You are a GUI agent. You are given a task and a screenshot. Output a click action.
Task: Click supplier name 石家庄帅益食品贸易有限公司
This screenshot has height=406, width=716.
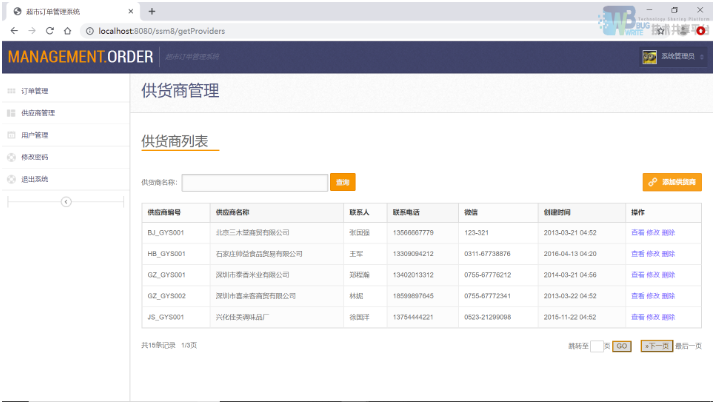[259, 254]
